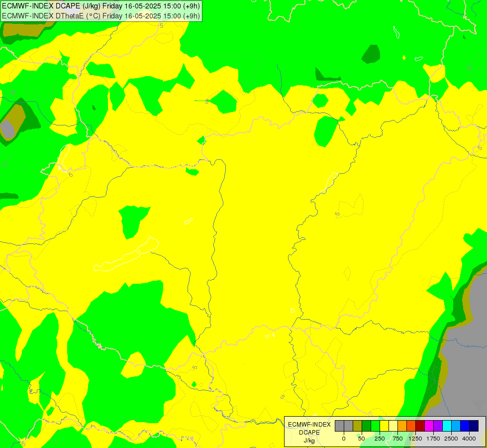
Task: Select the dark green legend swatch
Action: [x=367, y=426]
